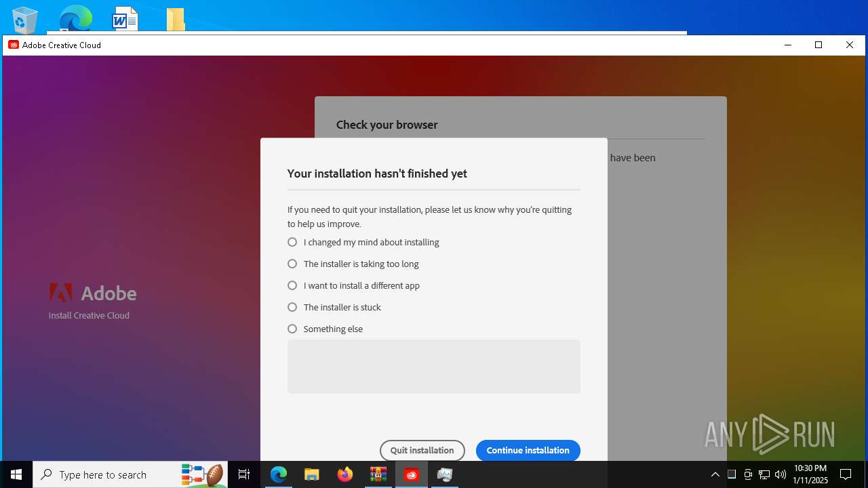Open Task View on taskbar
The height and width of the screenshot is (488, 868).
pyautogui.click(x=244, y=474)
